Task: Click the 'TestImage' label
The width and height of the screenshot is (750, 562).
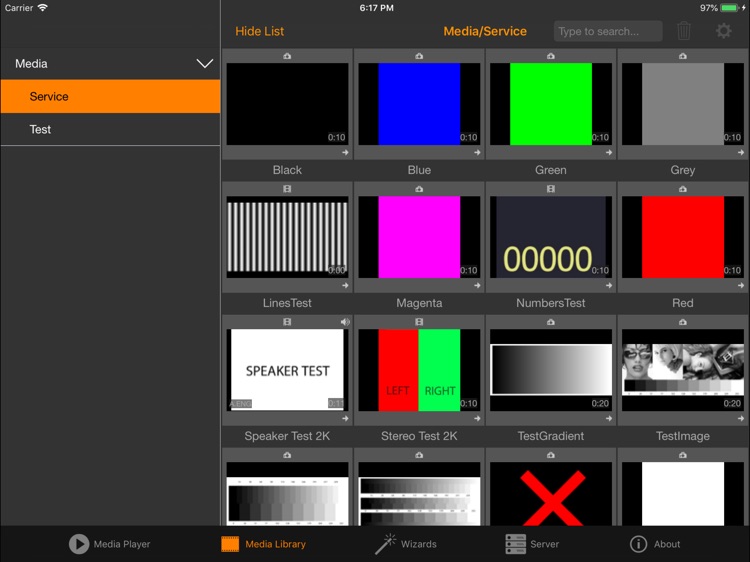Action: [x=683, y=436]
